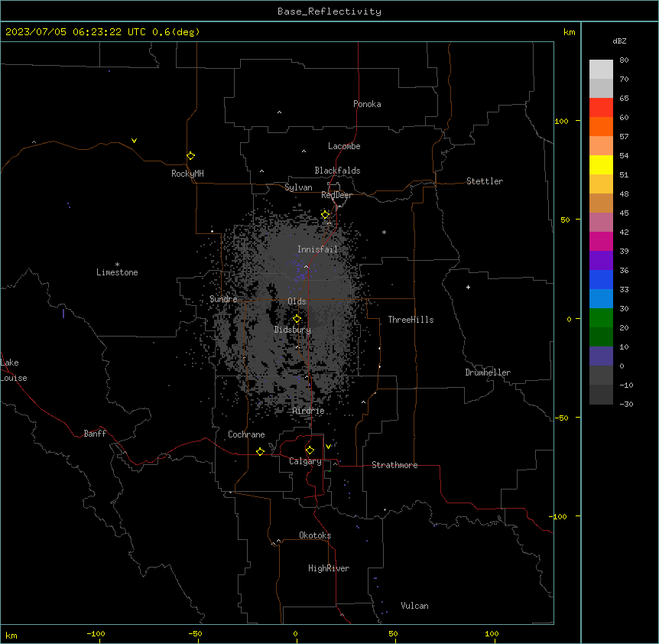The image size is (659, 644).
Task: Click the Limestone label
Action: pyautogui.click(x=117, y=272)
